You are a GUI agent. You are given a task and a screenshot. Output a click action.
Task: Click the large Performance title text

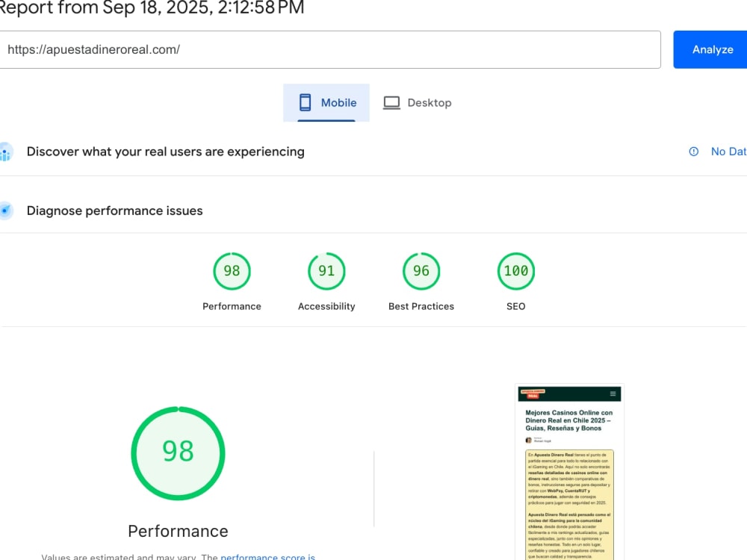click(179, 531)
